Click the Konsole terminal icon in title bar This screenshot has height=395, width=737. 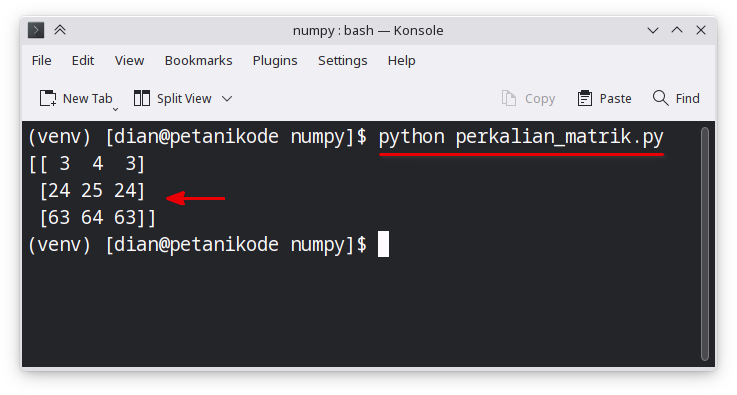36,30
